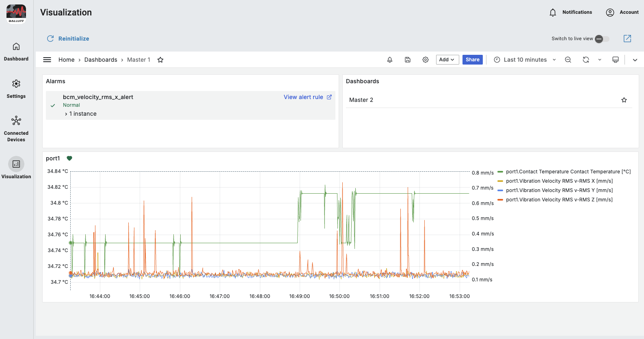
Task: Open the Add dropdown menu
Action: point(447,60)
